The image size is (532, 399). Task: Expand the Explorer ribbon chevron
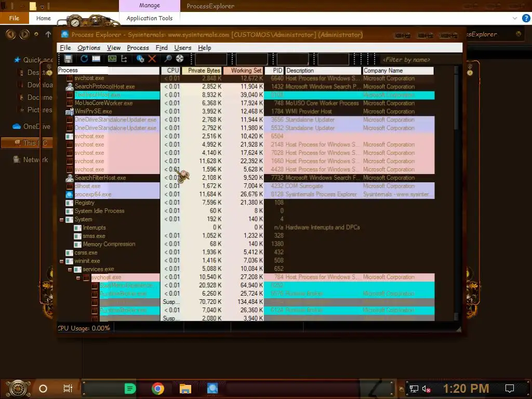pos(515,18)
